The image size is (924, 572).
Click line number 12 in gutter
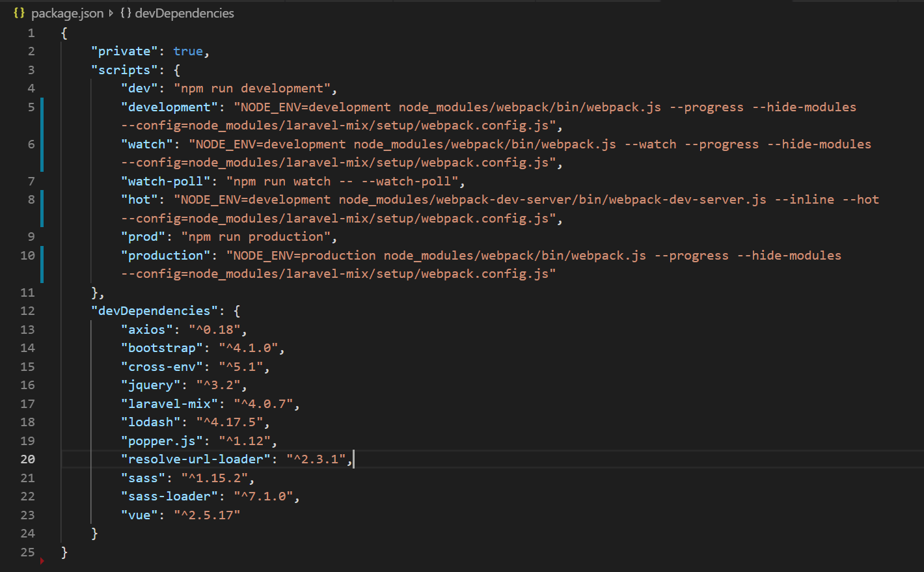pos(27,310)
